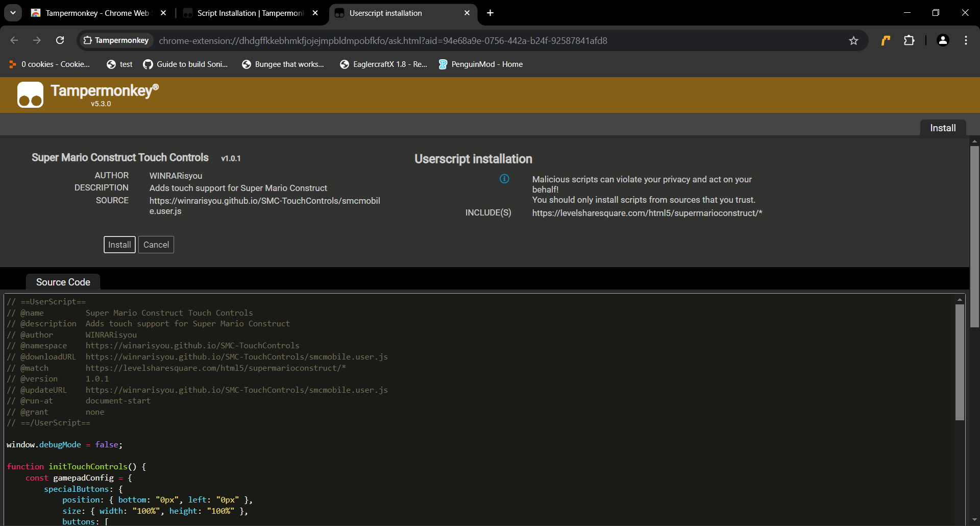Viewport: 980px width, 526px height.
Task: Click the window.debugMode code line
Action: [64, 445]
